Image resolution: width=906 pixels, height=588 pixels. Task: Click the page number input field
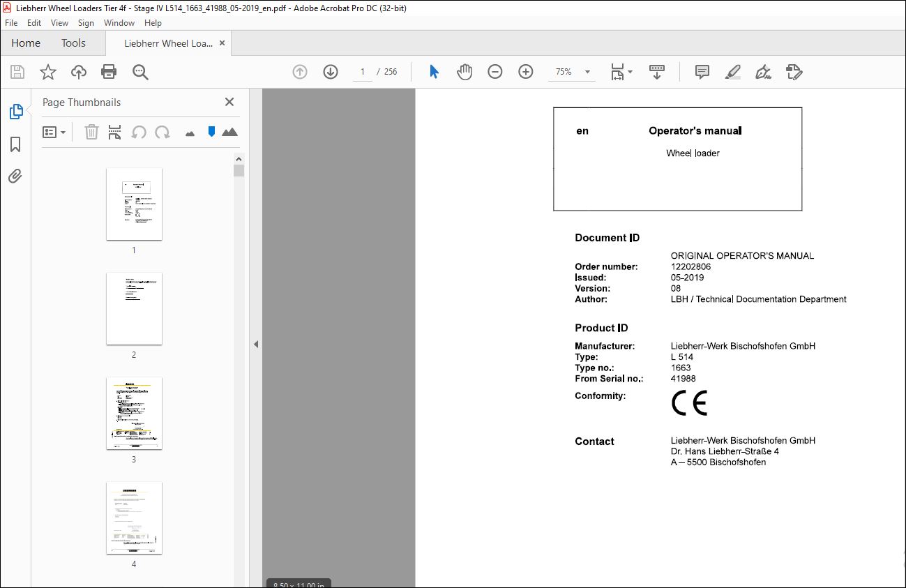363,72
